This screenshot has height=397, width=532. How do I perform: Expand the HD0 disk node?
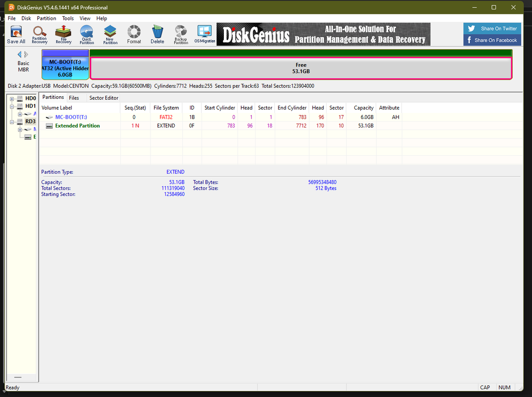12,99
